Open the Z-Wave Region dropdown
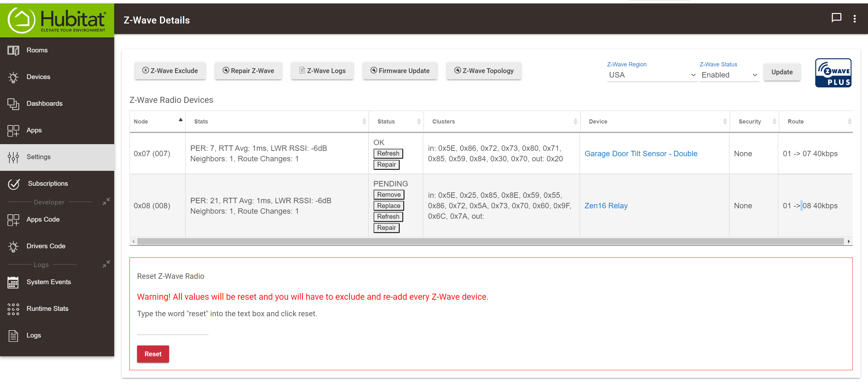The image size is (868, 388). 652,75
